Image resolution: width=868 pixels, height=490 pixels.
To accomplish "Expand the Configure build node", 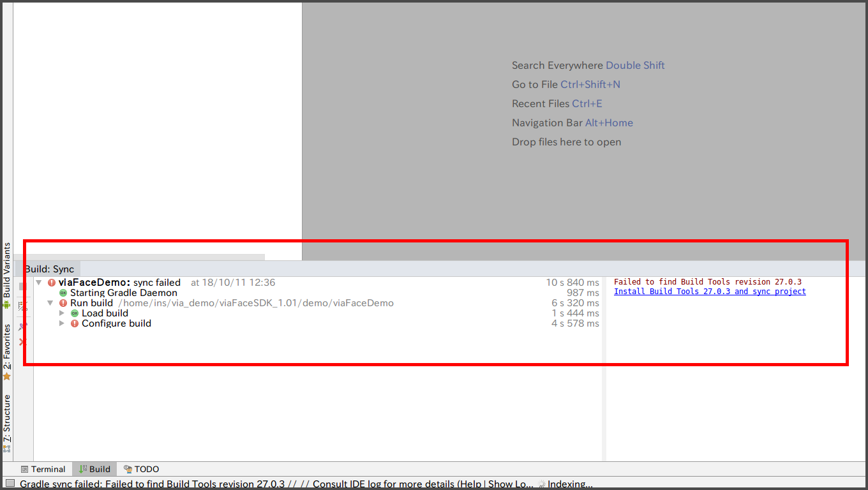I will (x=62, y=323).
